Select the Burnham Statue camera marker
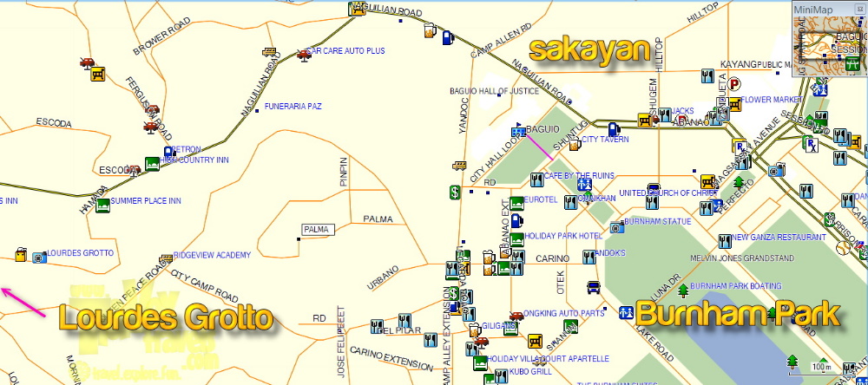The height and width of the screenshot is (385, 868). [617, 227]
